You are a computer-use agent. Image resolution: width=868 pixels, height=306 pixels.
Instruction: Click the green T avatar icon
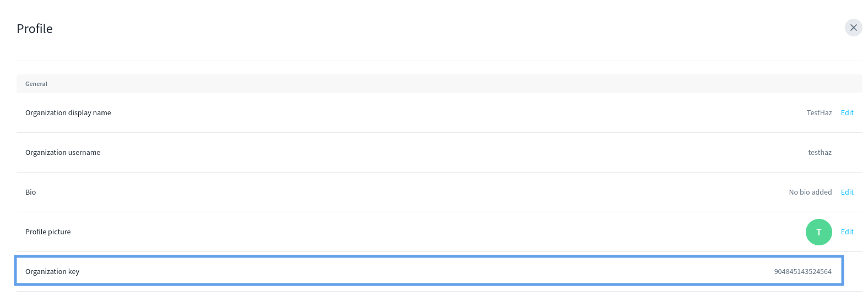(x=818, y=232)
